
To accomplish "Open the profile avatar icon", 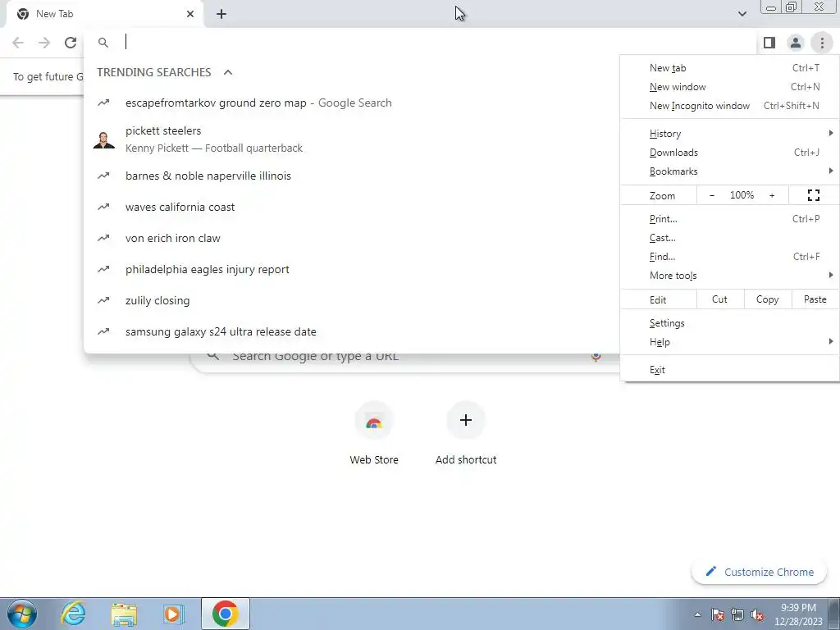I will [796, 43].
